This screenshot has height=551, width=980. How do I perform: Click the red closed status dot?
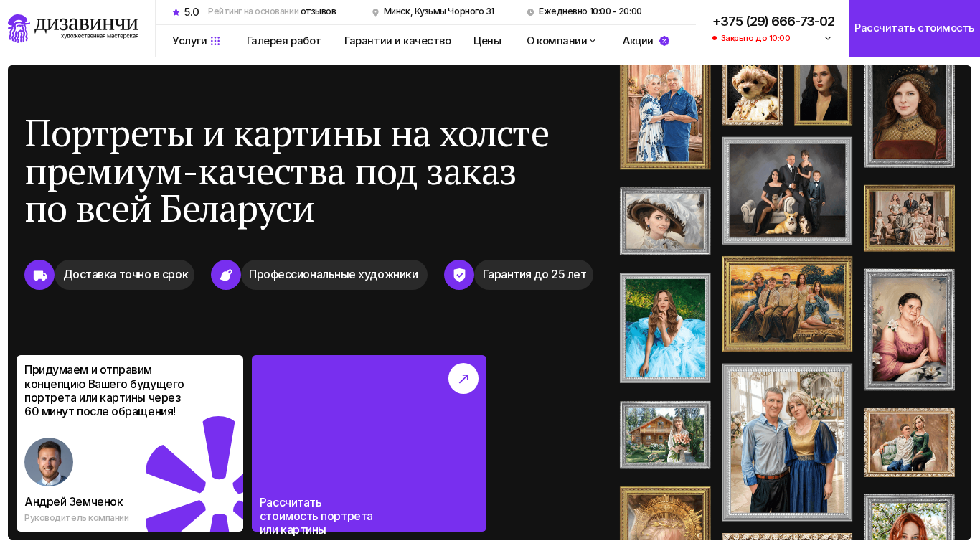[x=715, y=38]
